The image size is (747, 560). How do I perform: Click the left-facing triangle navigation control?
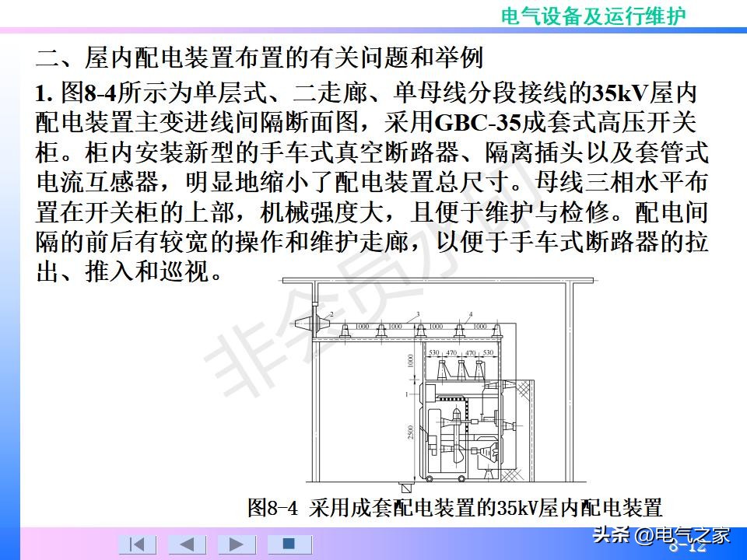pos(187,544)
